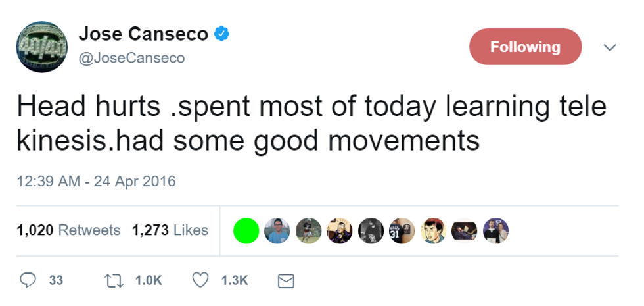The image size is (644, 306).
Task: Open Jose Canseco's profile avatar
Action: pyautogui.click(x=42, y=44)
